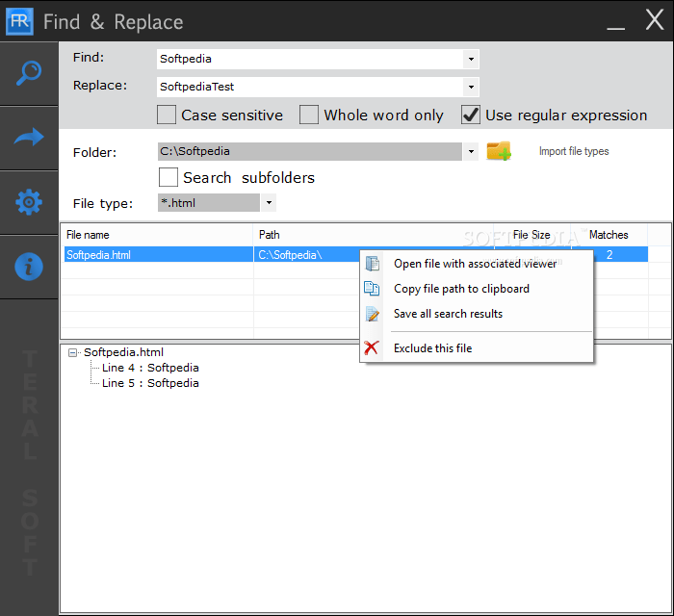Open the Find history dropdown arrow
This screenshot has height=616, width=674.
tap(471, 59)
